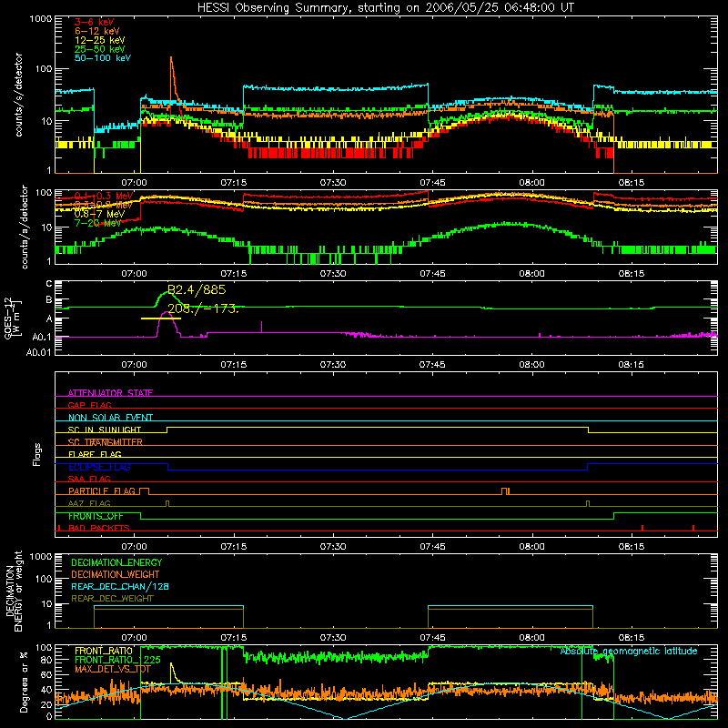Click the FRONT_RATIO_1225 legend label
Image resolution: width=728 pixels, height=728 pixels.
coord(117,660)
